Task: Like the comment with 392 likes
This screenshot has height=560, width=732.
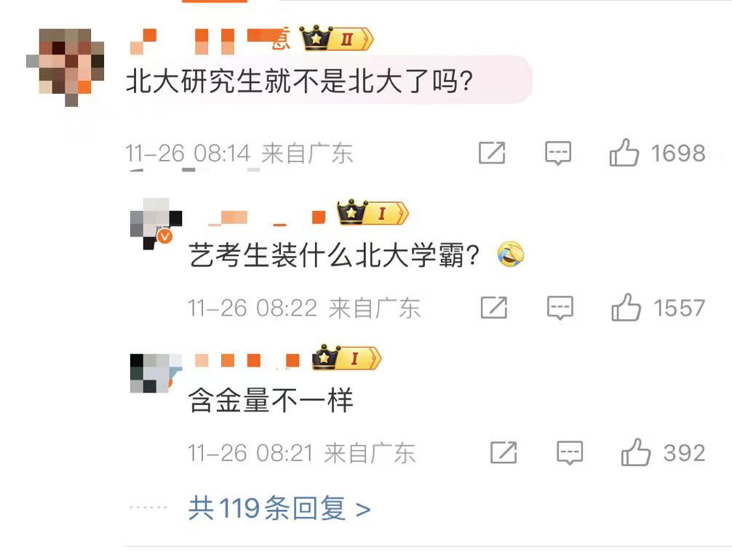Action: [x=636, y=452]
